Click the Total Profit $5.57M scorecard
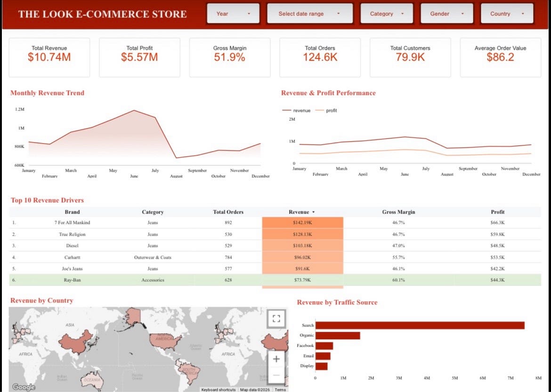 (x=139, y=57)
